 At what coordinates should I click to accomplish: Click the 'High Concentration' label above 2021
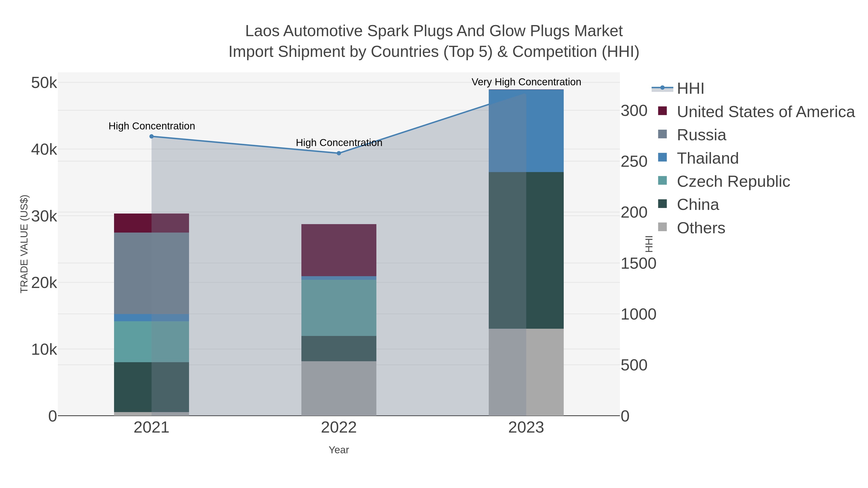coord(152,126)
